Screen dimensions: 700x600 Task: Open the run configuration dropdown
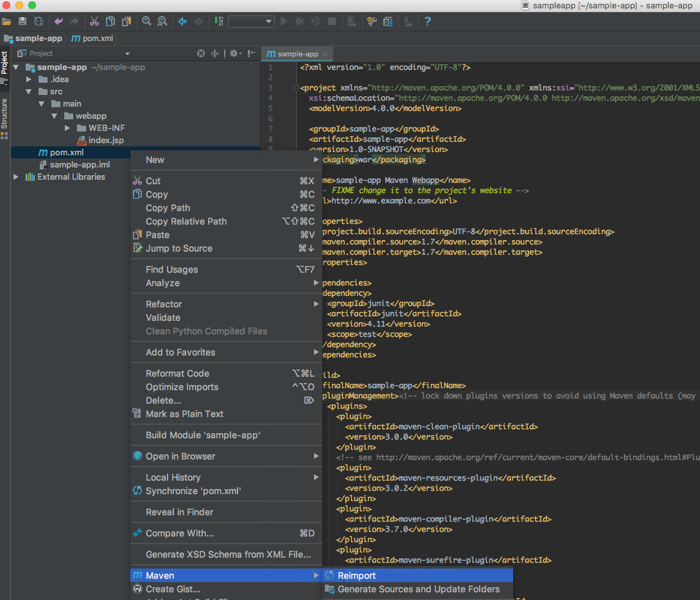coord(251,21)
